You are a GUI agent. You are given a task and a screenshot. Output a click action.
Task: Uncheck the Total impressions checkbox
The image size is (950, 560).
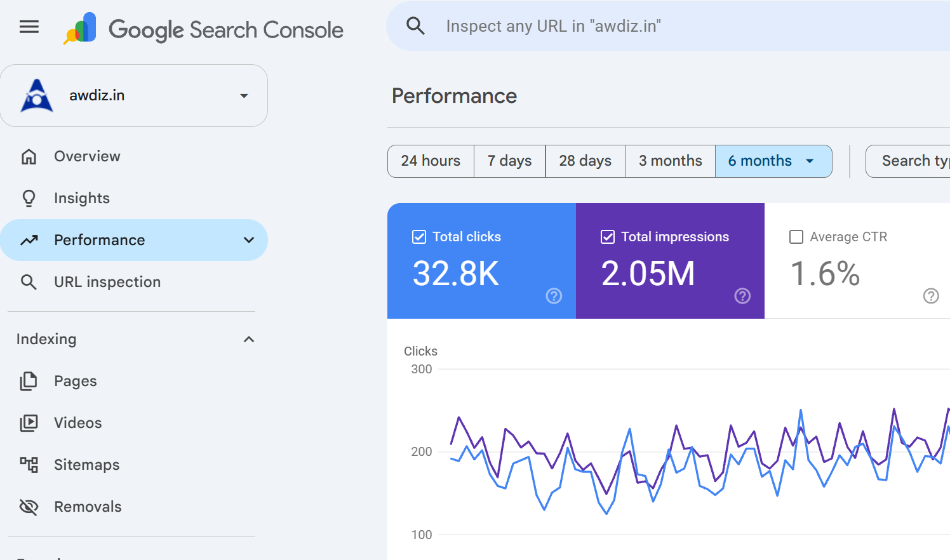pos(608,237)
